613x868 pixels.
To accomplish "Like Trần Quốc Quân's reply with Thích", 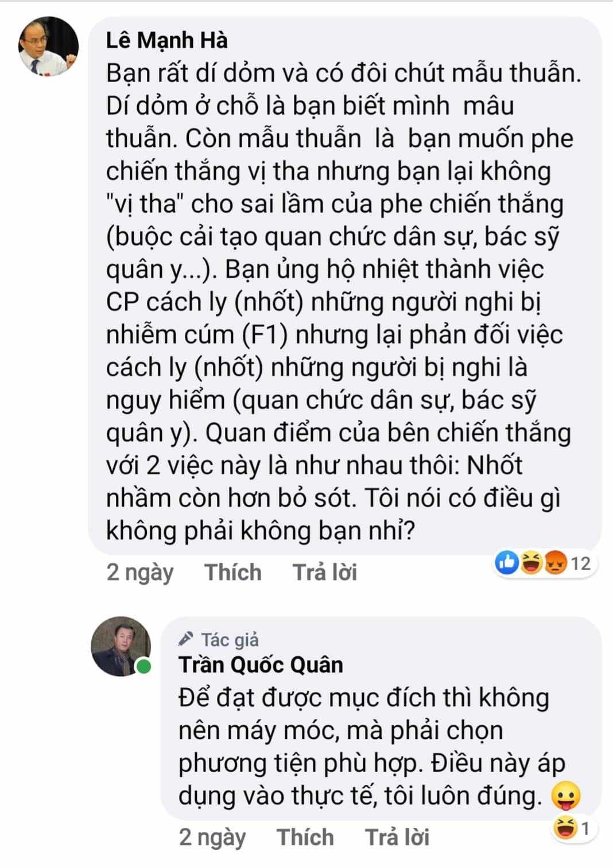I will coord(305,837).
